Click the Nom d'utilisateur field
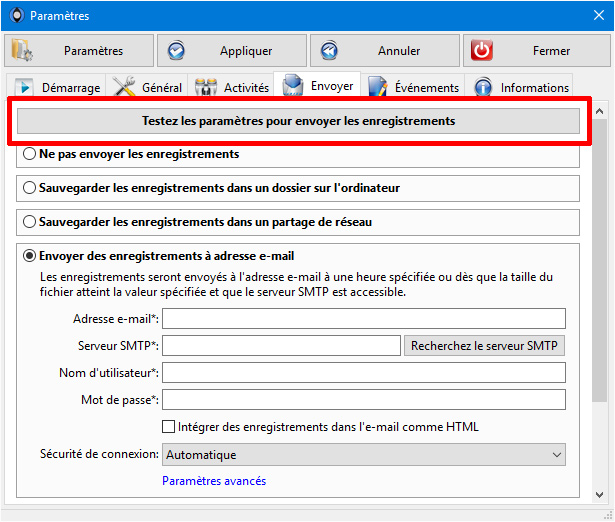The height and width of the screenshot is (522, 615). [364, 373]
